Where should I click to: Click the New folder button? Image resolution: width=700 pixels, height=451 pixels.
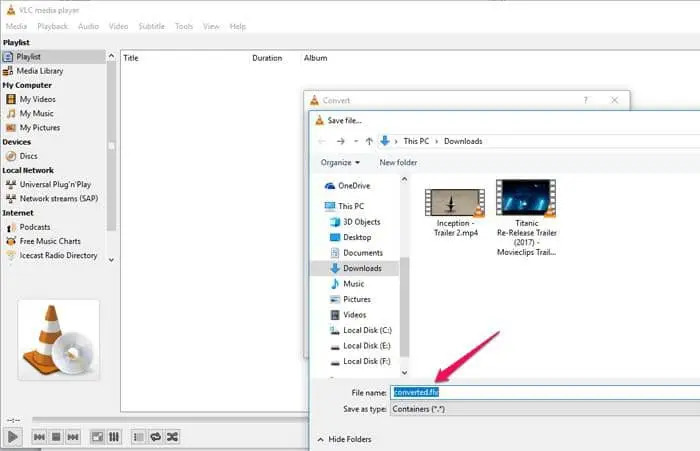pyautogui.click(x=398, y=162)
